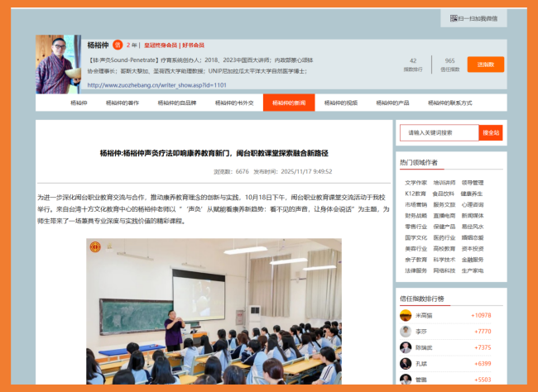Click 孔斌's avatar in trust ranking
The image size is (538, 392).
tap(406, 363)
